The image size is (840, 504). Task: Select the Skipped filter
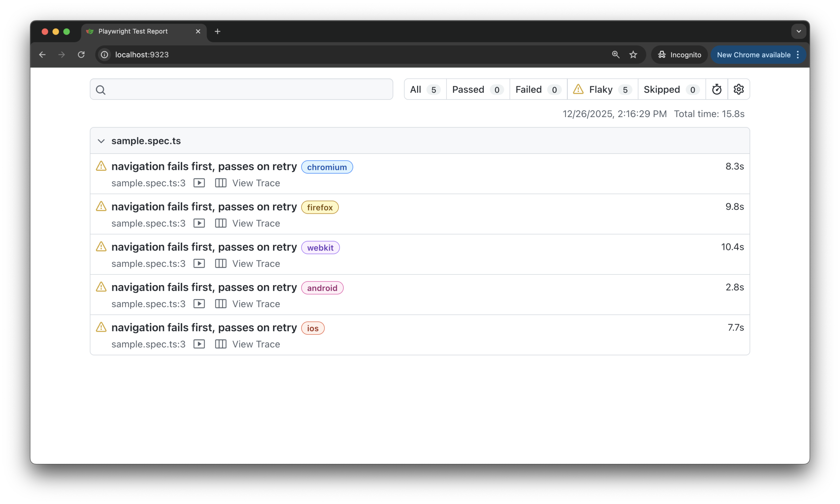pyautogui.click(x=671, y=89)
